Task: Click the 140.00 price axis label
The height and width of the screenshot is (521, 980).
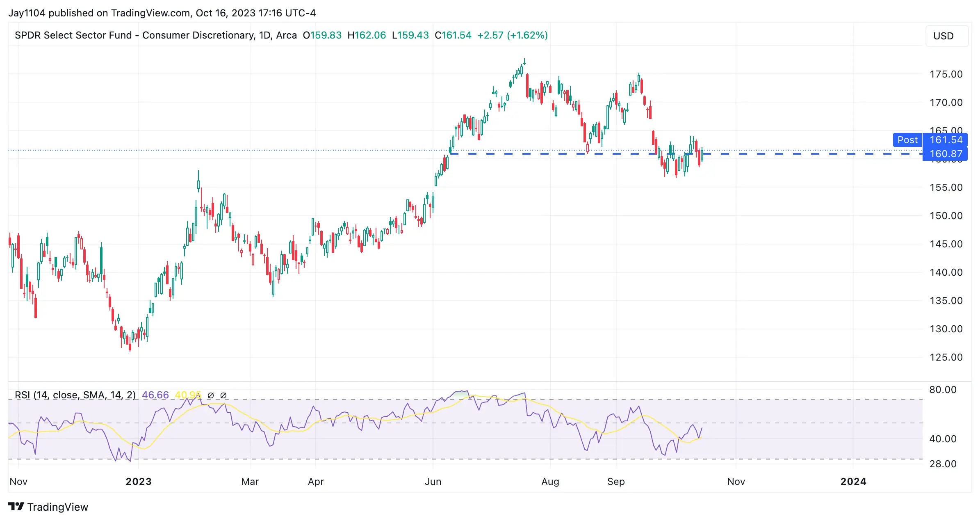Action: 946,272
